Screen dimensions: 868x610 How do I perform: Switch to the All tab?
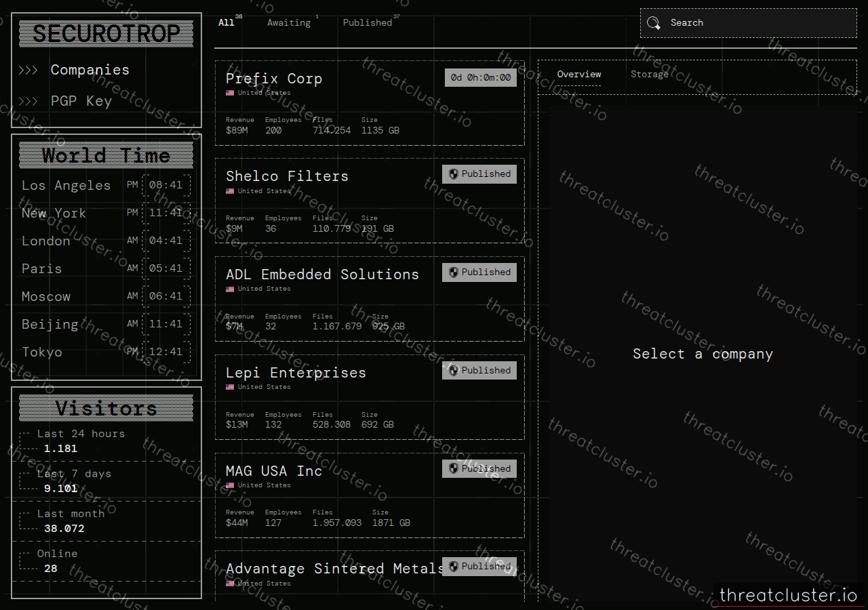pyautogui.click(x=226, y=23)
